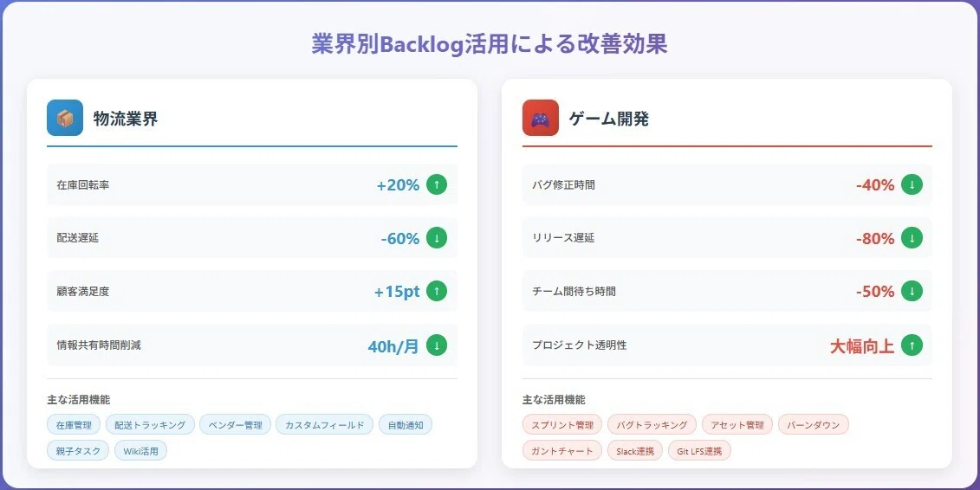This screenshot has height=490, width=980.
Task: Click the game development controller icon
Action: coord(541,118)
